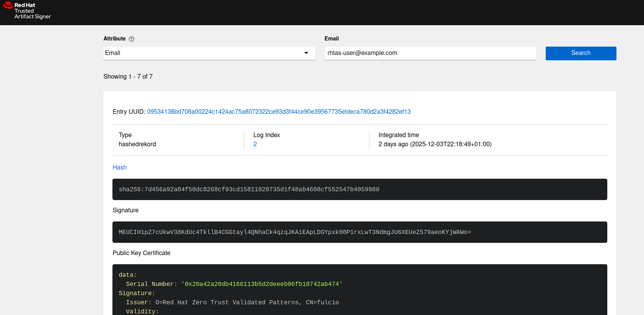Follow the Hash link
644x315 pixels.
click(120, 168)
